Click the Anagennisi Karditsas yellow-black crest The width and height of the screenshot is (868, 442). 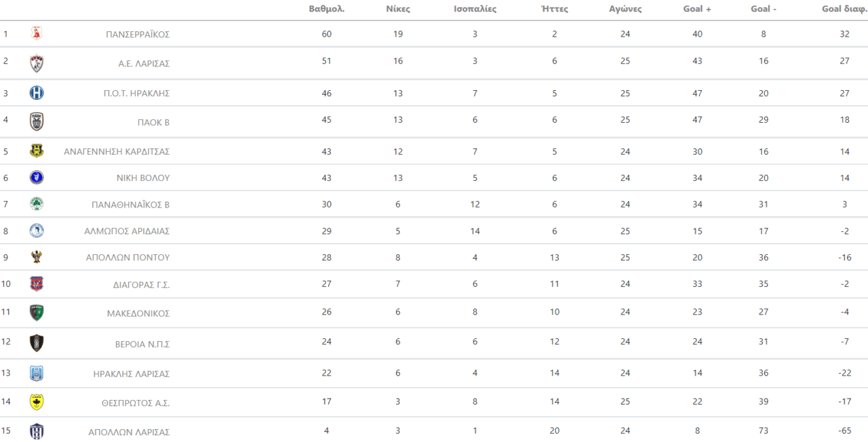pyautogui.click(x=37, y=151)
